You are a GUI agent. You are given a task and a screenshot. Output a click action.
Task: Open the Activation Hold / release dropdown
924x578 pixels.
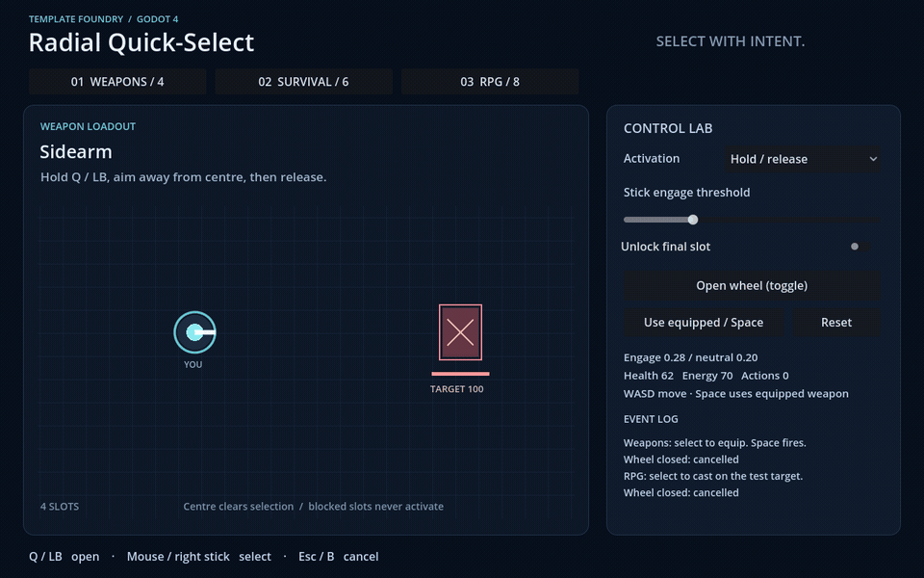point(803,159)
